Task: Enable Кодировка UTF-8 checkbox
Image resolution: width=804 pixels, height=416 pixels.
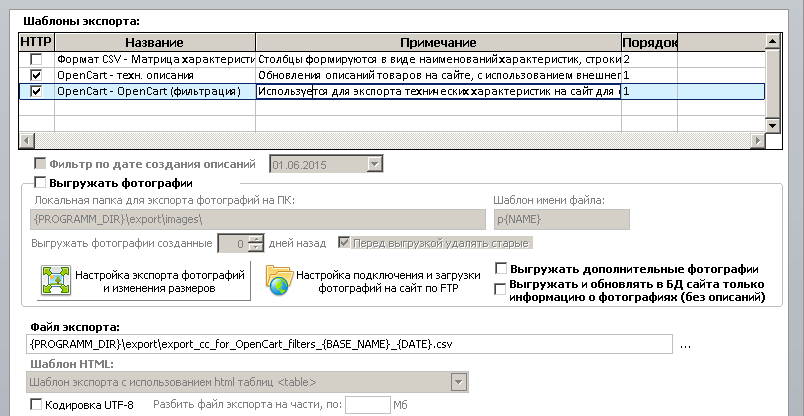Action: click(36, 405)
